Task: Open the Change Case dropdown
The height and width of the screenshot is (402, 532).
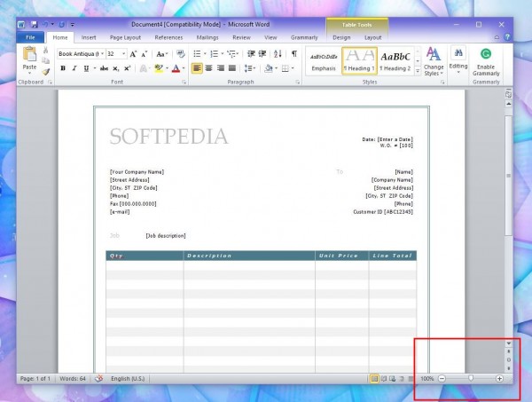Action: tap(162, 54)
